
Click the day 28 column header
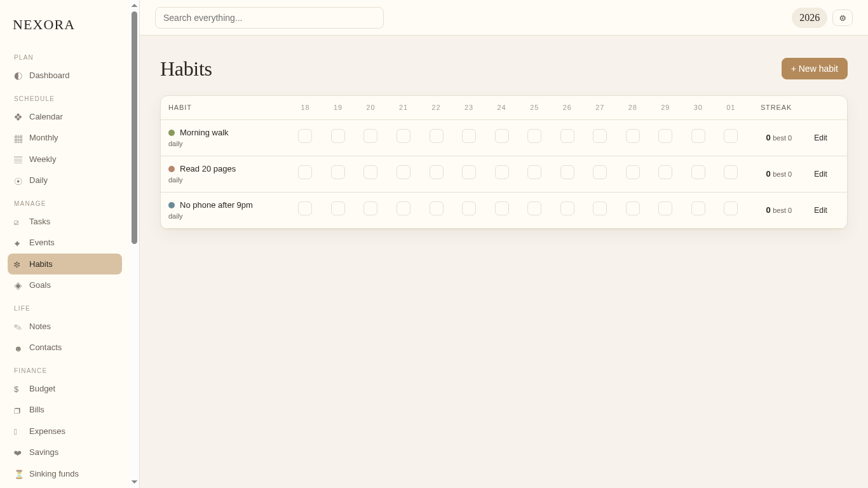click(633, 107)
